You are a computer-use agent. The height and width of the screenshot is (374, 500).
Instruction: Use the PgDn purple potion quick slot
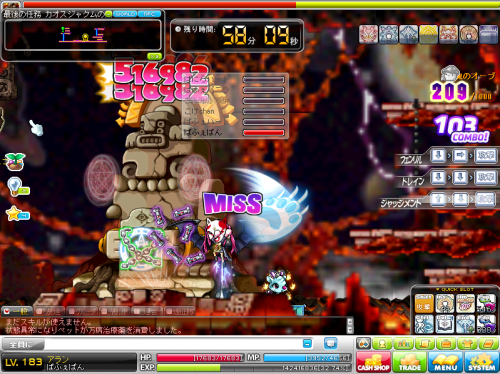[486, 324]
